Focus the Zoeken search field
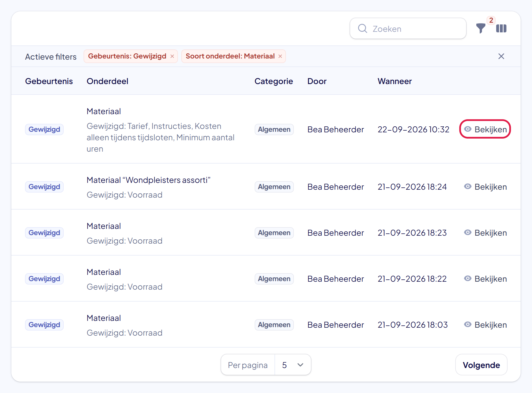Viewport: 532px width, 393px height. tap(408, 28)
